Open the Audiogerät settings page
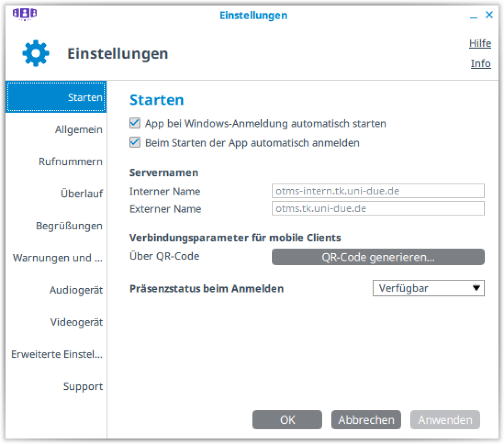The height and width of the screenshot is (444, 504). tap(76, 290)
